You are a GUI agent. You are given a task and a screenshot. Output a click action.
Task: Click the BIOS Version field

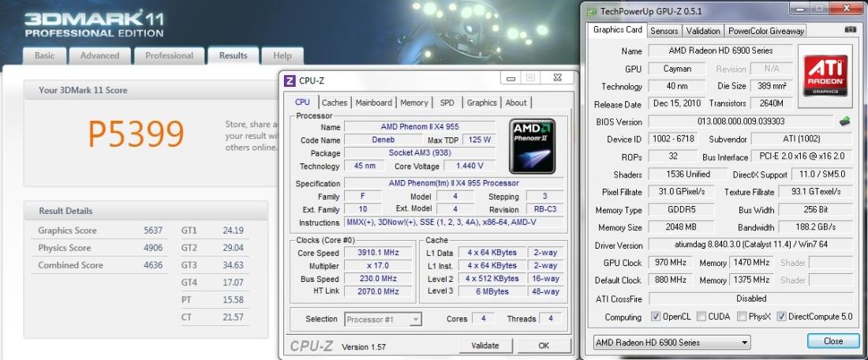point(741,122)
